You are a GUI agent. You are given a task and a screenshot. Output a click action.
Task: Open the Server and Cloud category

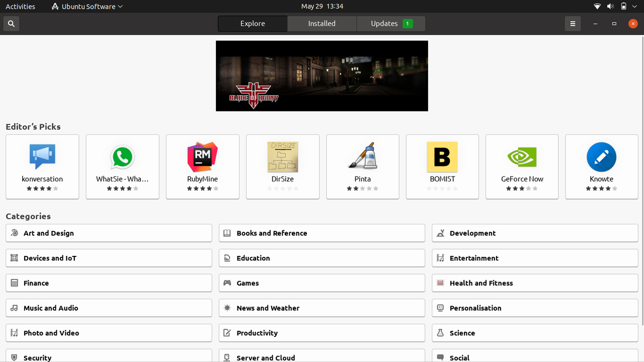[322, 355]
